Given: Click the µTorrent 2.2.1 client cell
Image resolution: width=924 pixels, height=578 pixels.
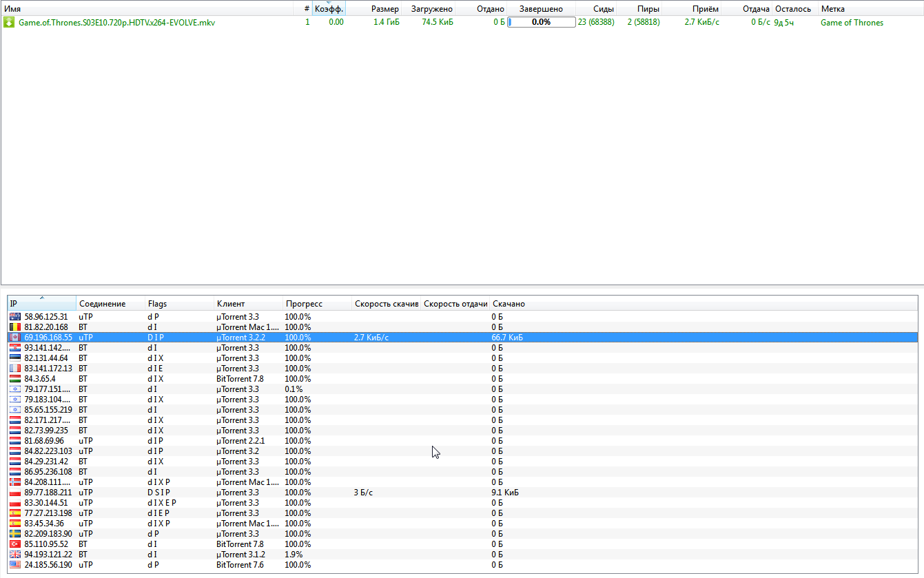Looking at the screenshot, I should pyautogui.click(x=240, y=441).
